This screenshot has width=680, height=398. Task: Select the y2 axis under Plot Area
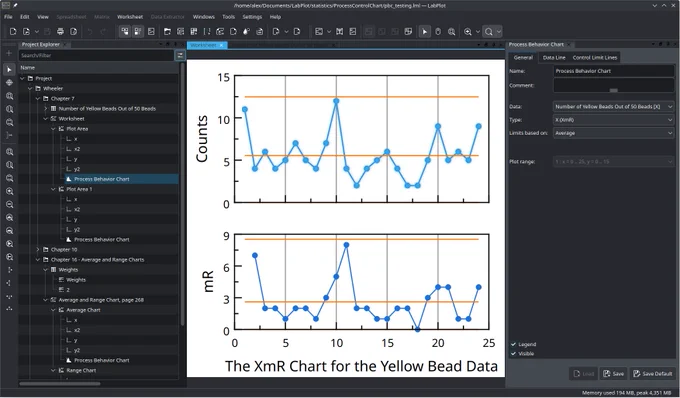pos(77,169)
